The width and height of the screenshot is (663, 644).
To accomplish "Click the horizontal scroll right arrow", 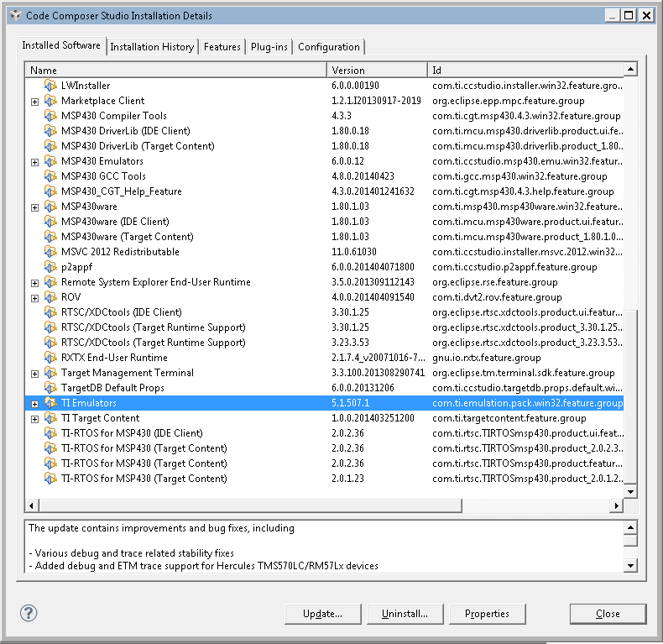I will pos(617,505).
